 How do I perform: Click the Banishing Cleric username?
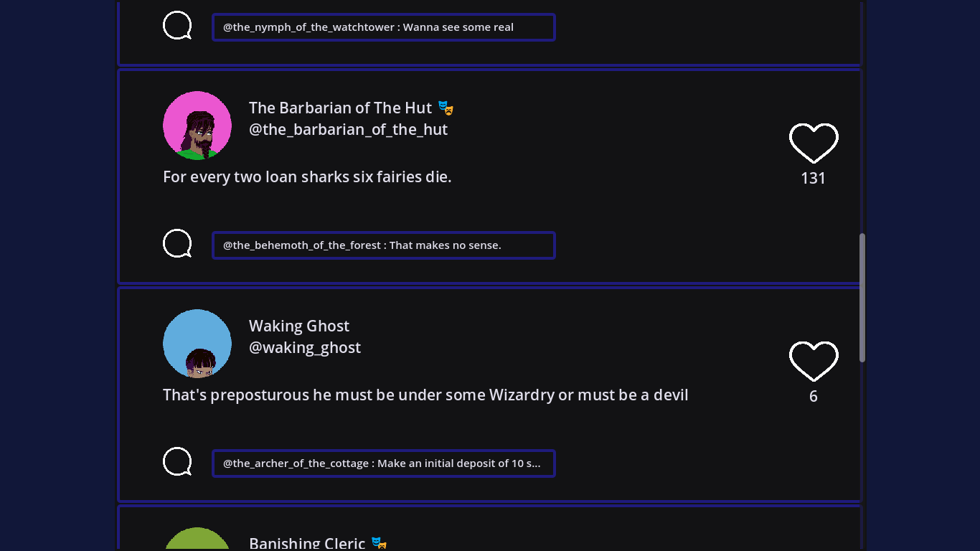click(307, 543)
